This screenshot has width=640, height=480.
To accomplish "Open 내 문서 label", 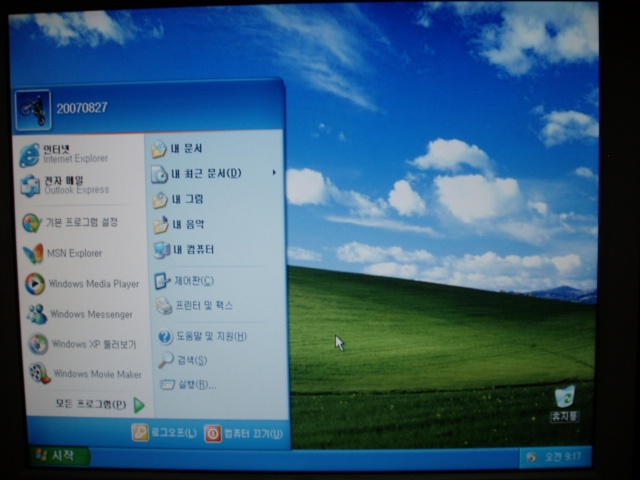I will (187, 149).
